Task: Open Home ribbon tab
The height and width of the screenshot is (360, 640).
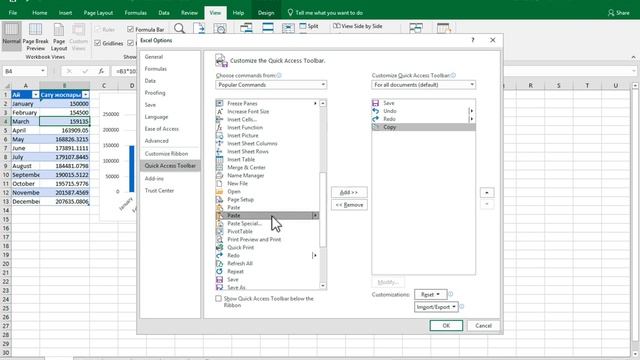Action: pos(40,13)
